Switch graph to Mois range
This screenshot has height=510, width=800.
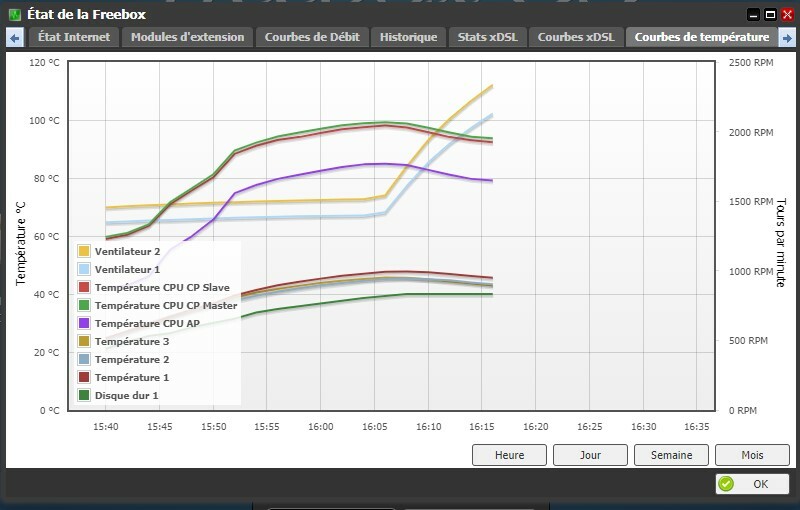point(753,455)
